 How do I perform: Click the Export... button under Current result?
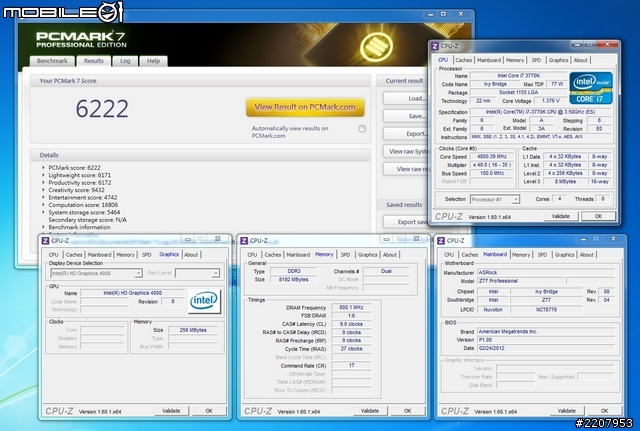pos(404,133)
